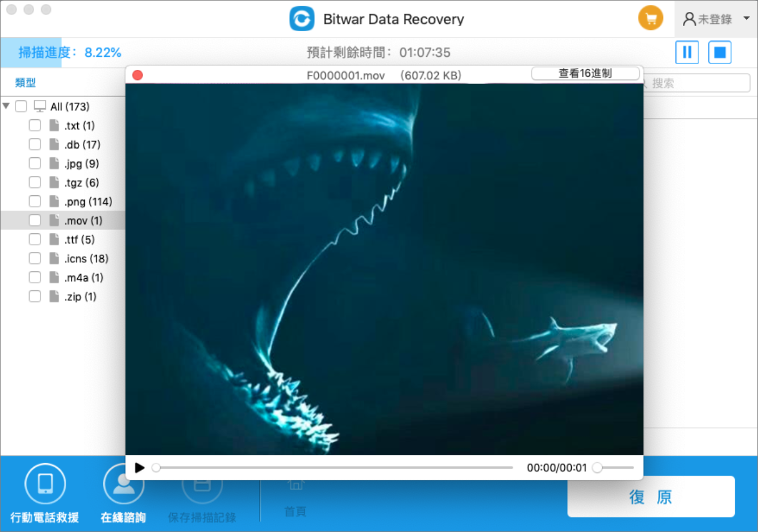Click the 在綫諮詢 support icon
Viewport: 758px width, 532px height.
pyautogui.click(x=123, y=484)
